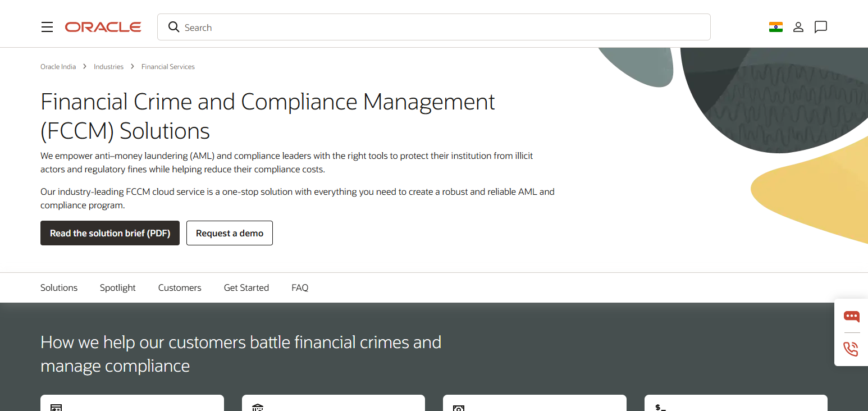
Task: Open the header chat bubble icon
Action: pos(821,27)
